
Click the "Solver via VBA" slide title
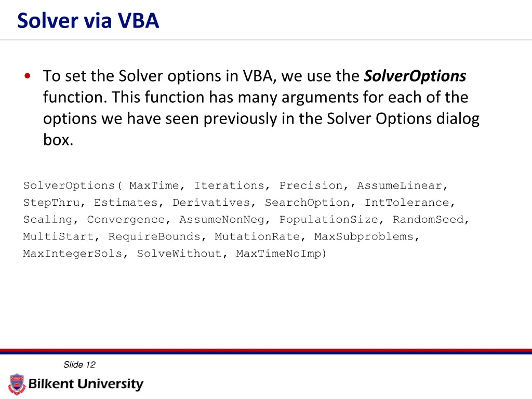[88, 21]
